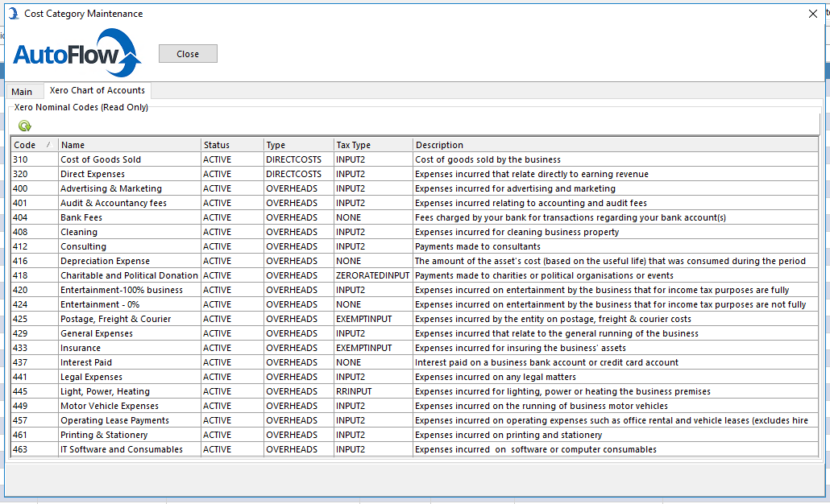Click Charitable and Political Donation cell

[x=129, y=275]
